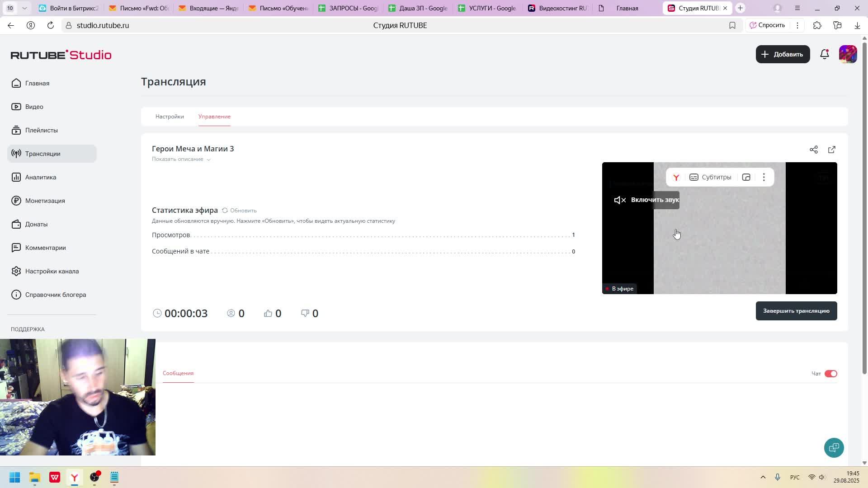The width and height of the screenshot is (868, 488).
Task: Click the support chat bubble icon
Action: tap(833, 447)
